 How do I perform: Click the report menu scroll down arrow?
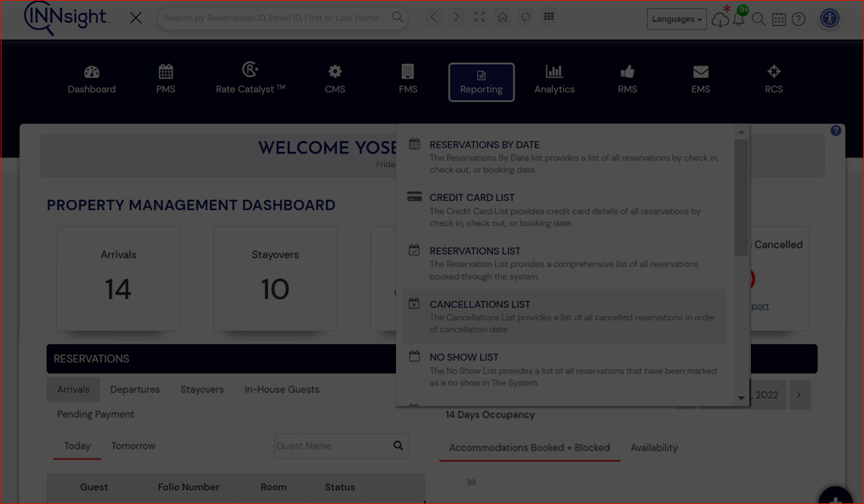pos(741,398)
